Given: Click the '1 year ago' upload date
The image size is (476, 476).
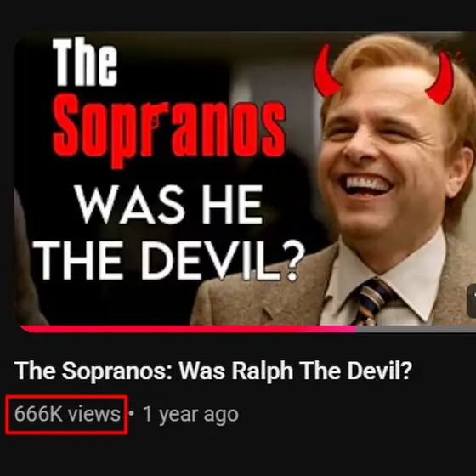Looking at the screenshot, I should [190, 415].
